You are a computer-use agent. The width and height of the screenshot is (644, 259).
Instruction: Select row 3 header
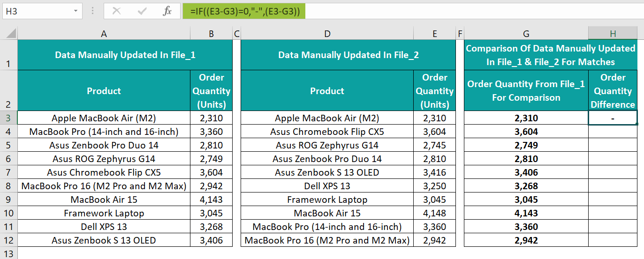pos(9,118)
